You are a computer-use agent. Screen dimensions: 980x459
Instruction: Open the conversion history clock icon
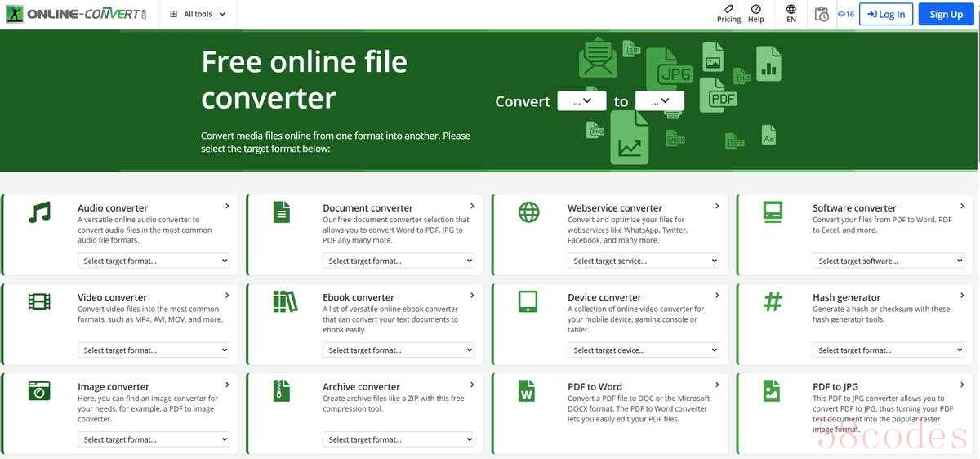point(822,14)
